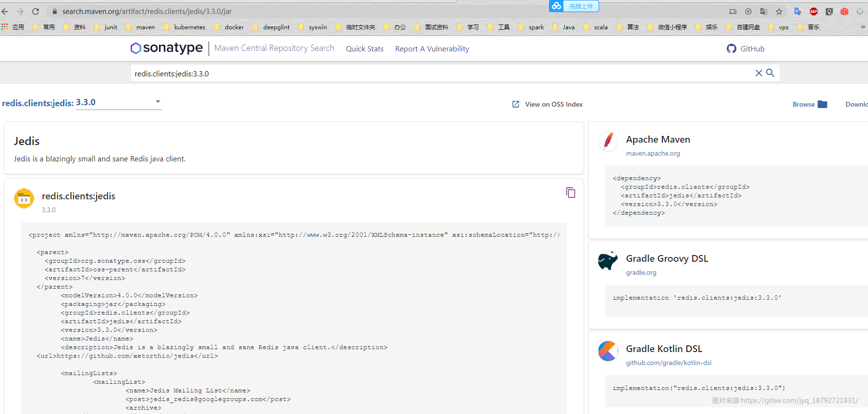Clear the search box with the X icon
868x414 pixels.
[x=759, y=73]
